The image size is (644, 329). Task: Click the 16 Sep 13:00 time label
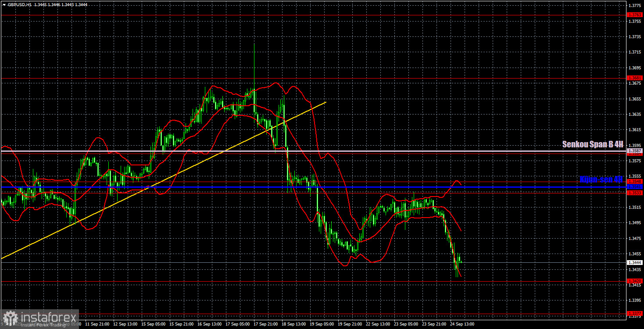click(x=209, y=324)
